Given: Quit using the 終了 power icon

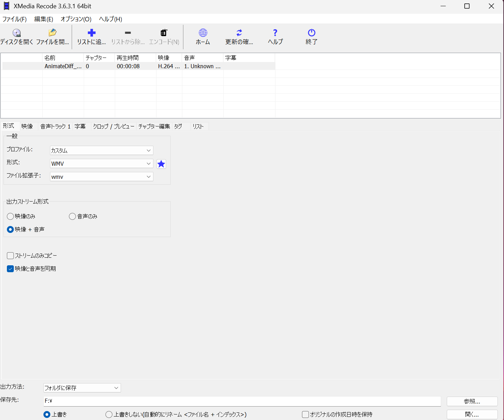Looking at the screenshot, I should point(312,33).
